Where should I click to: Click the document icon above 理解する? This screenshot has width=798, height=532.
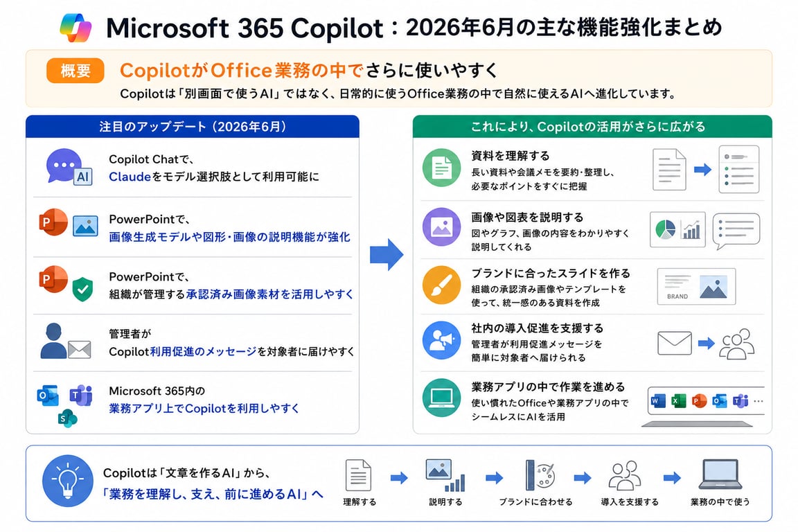pos(358,475)
